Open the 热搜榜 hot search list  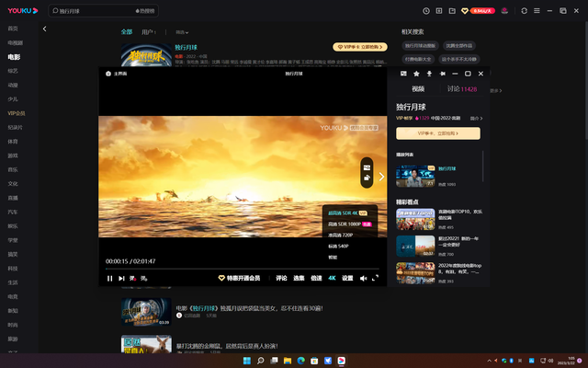tap(145, 11)
